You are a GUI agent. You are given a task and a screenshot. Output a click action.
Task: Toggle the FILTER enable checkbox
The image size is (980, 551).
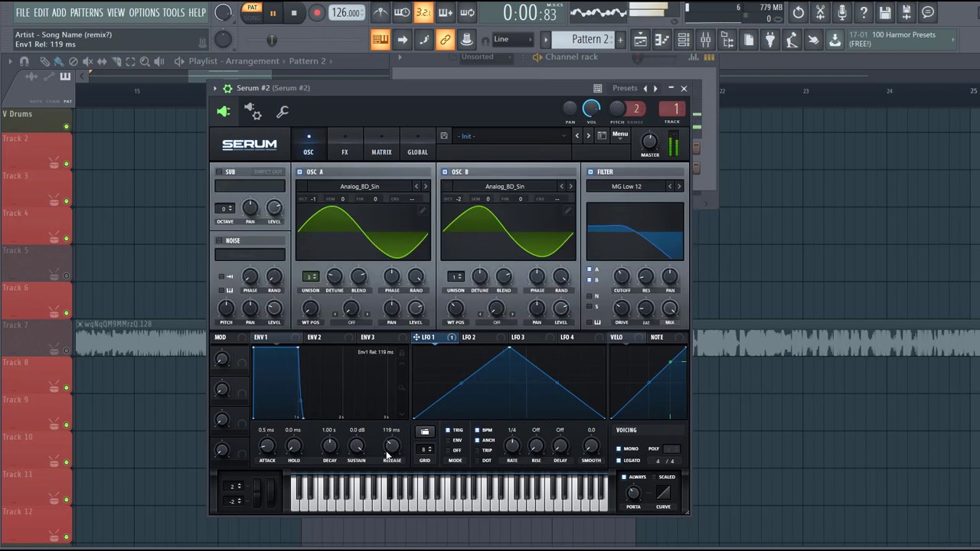pos(590,171)
